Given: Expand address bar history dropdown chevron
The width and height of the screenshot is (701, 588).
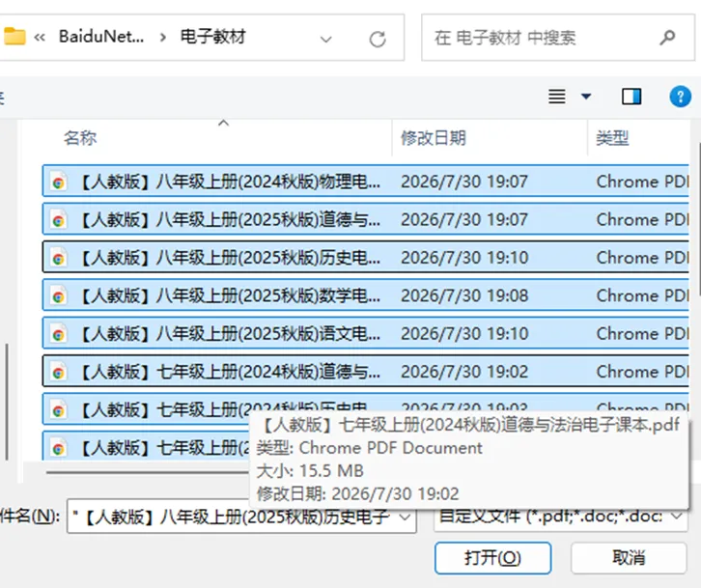Looking at the screenshot, I should (326, 40).
